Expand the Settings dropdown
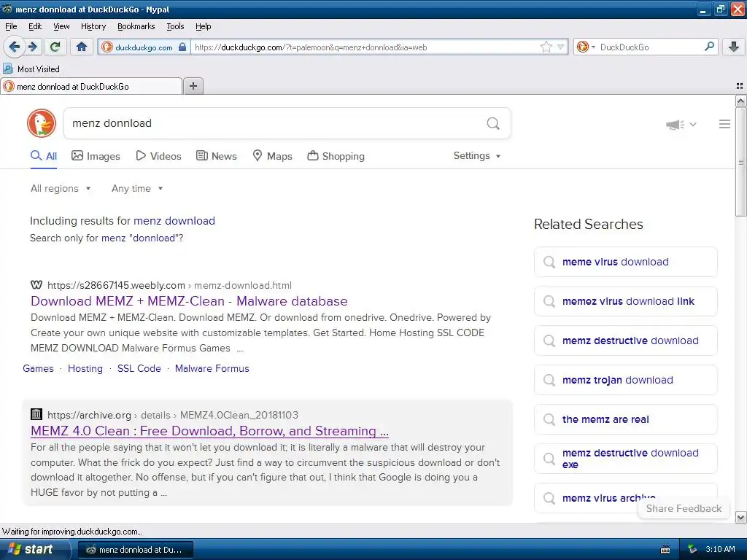 coord(477,156)
